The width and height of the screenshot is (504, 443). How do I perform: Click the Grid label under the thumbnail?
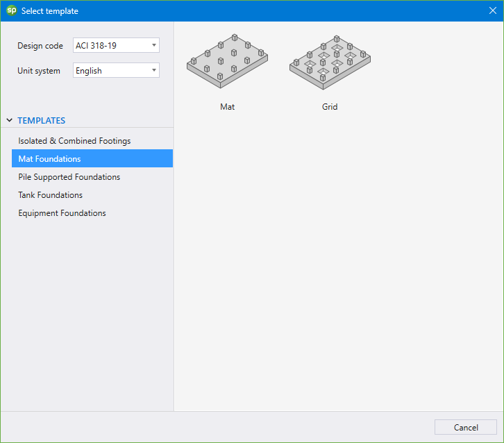point(330,107)
